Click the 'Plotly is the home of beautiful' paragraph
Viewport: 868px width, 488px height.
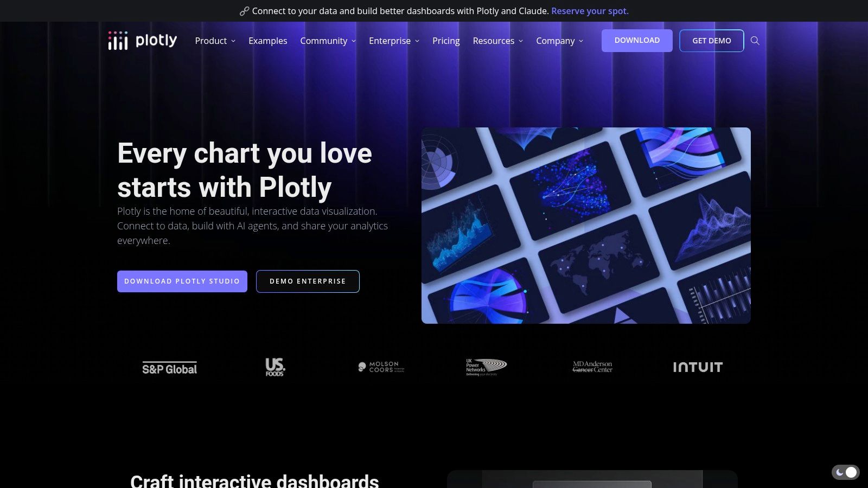click(x=253, y=226)
